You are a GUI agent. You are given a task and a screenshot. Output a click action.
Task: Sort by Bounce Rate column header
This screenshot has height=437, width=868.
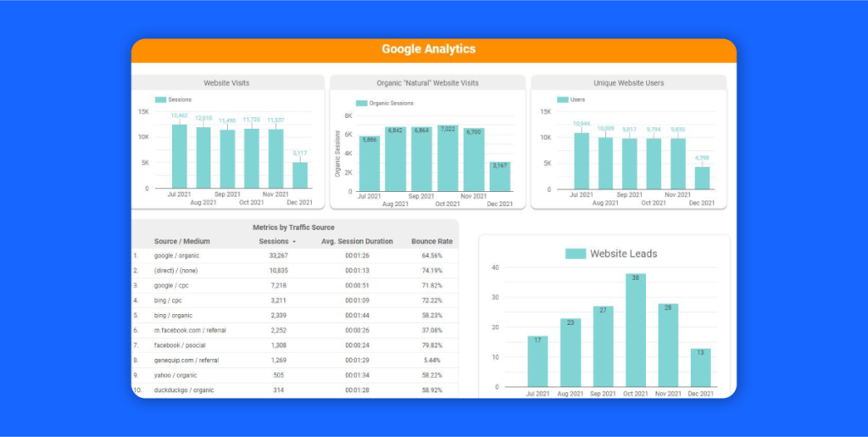coord(431,242)
